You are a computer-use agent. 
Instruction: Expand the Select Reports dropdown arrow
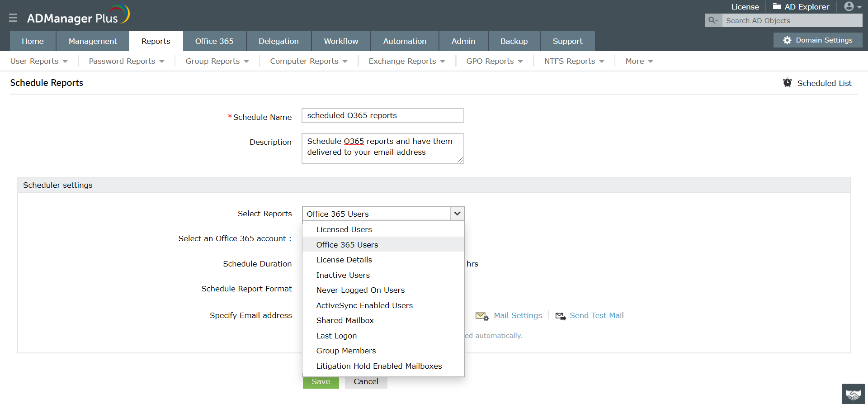tap(457, 214)
